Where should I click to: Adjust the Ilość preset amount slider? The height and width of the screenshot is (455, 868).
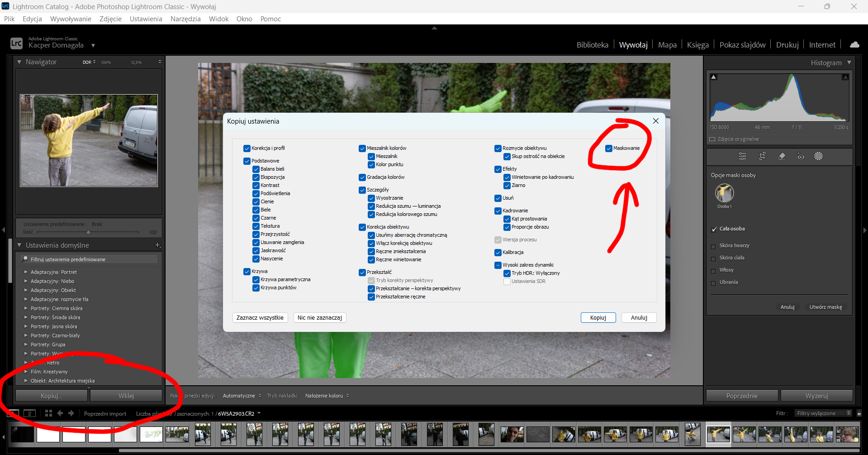[88, 232]
